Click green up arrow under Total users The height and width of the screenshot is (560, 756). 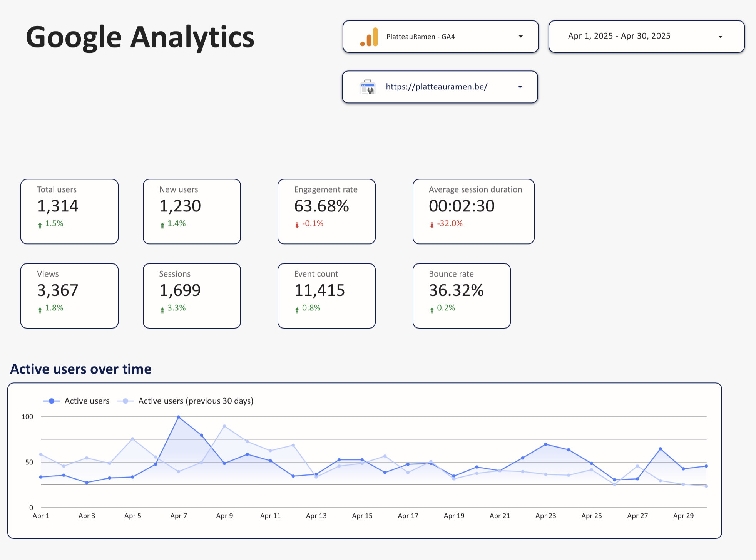[x=40, y=225]
